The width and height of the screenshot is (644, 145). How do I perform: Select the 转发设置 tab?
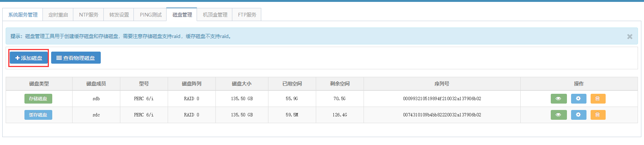click(119, 15)
